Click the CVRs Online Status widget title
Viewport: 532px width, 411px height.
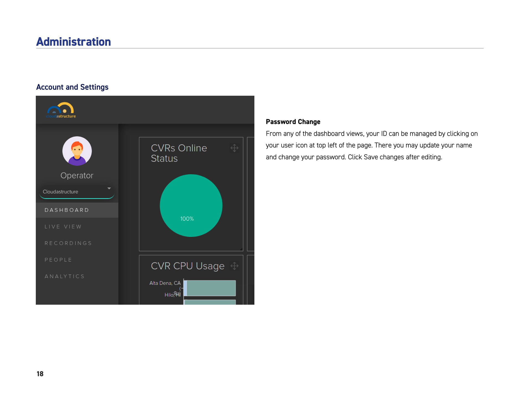[179, 153]
